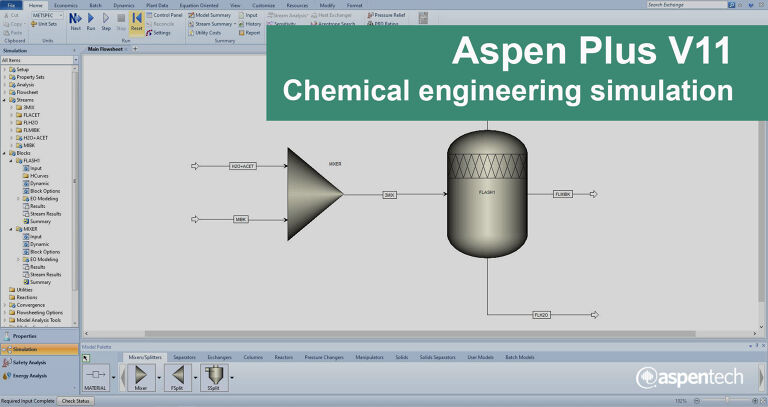The width and height of the screenshot is (768, 407).
Task: Select the SSplit block in Model Palette
Action: [x=214, y=378]
